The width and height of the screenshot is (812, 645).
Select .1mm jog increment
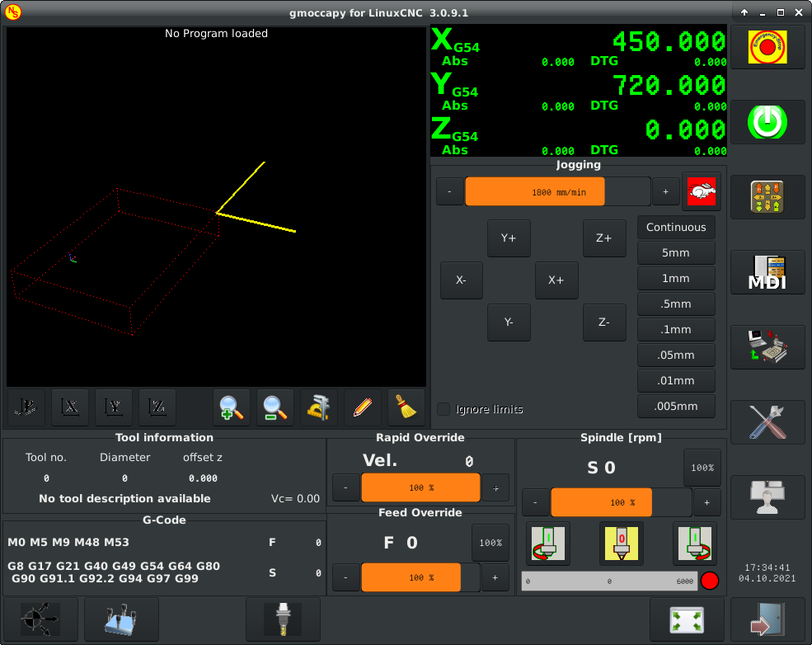coord(676,329)
